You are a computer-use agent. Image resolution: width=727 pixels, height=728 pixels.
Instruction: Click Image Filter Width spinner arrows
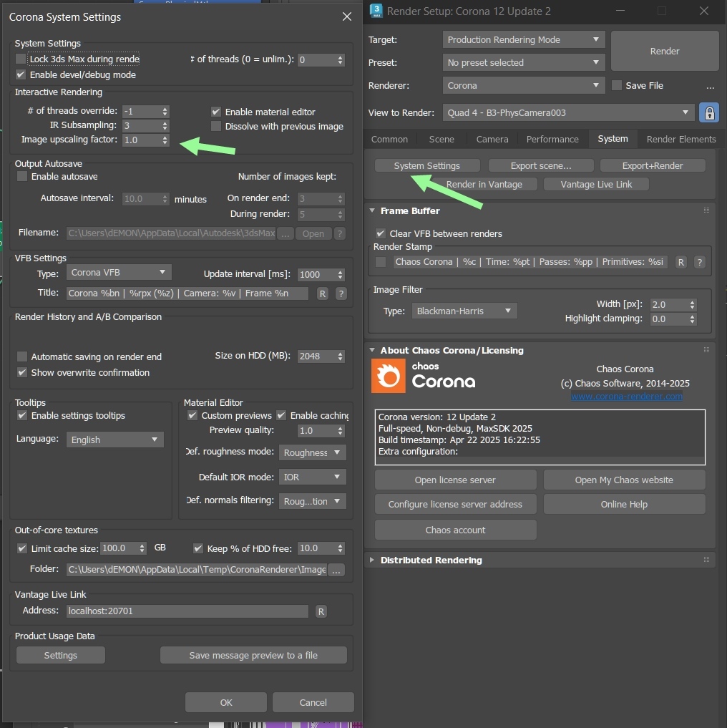pos(692,304)
